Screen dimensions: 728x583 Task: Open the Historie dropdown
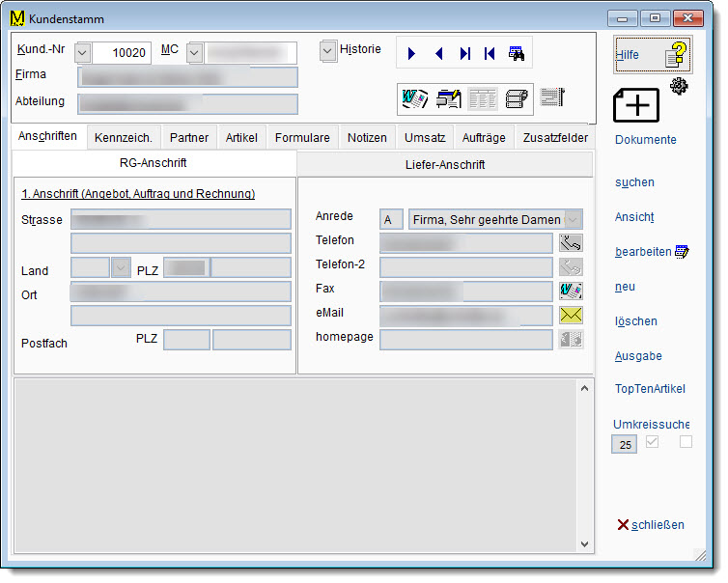[328, 50]
